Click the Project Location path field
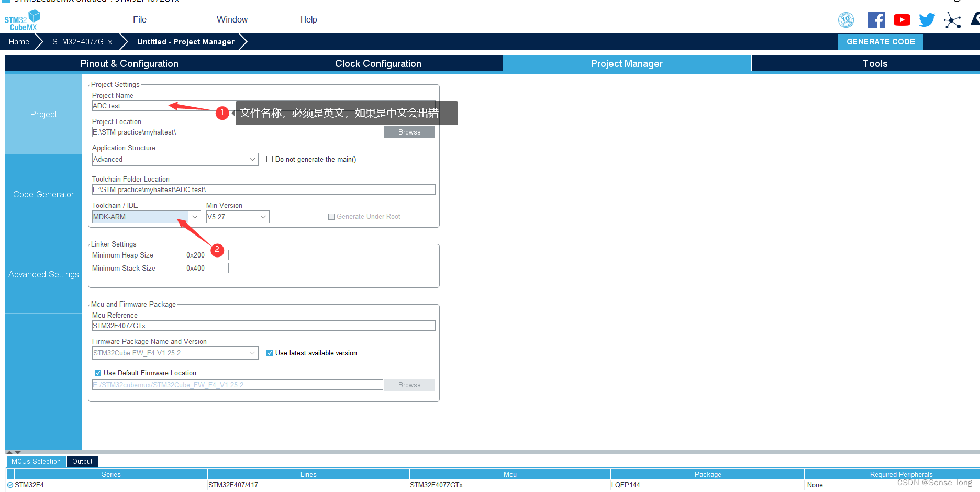The image size is (980, 492). 238,132
